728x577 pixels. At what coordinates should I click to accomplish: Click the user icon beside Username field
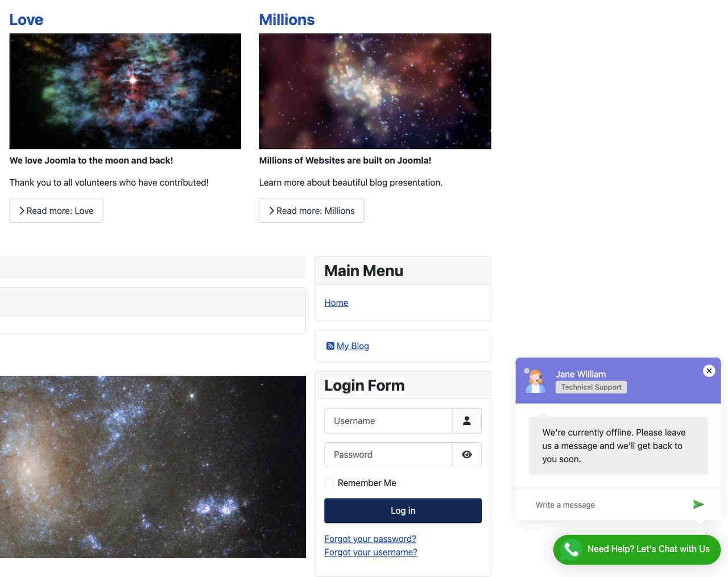click(467, 421)
